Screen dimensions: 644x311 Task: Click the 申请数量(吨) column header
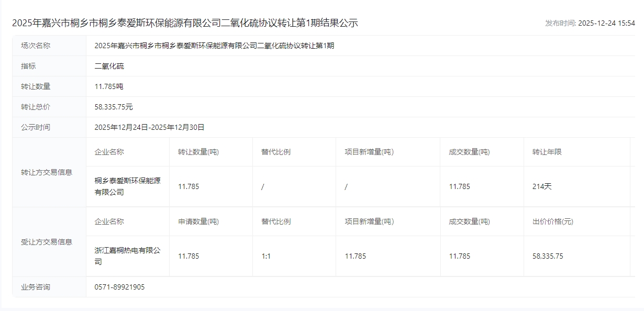[x=198, y=221]
